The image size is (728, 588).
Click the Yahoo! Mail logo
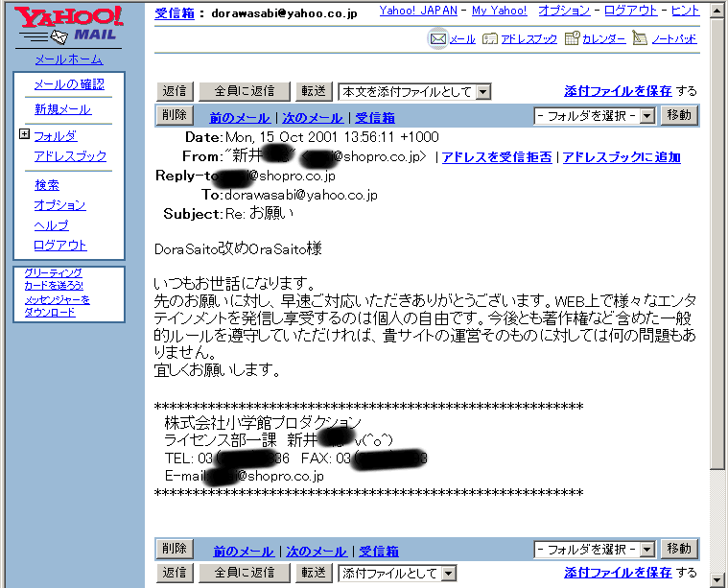pos(69,26)
